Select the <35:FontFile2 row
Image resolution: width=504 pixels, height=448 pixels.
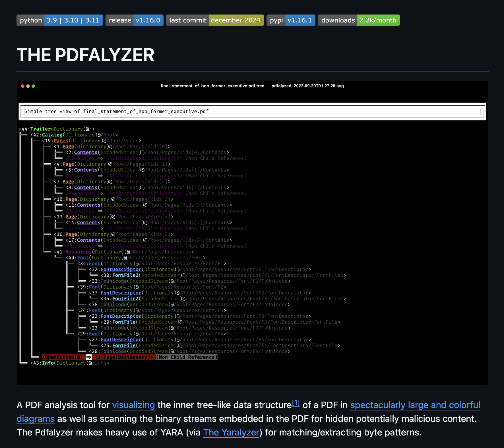click(x=223, y=299)
